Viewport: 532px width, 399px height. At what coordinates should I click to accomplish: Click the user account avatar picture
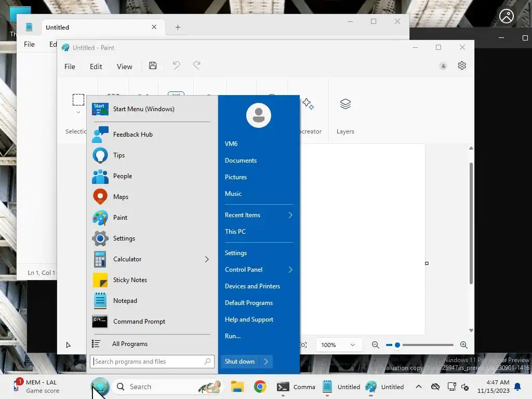[259, 115]
